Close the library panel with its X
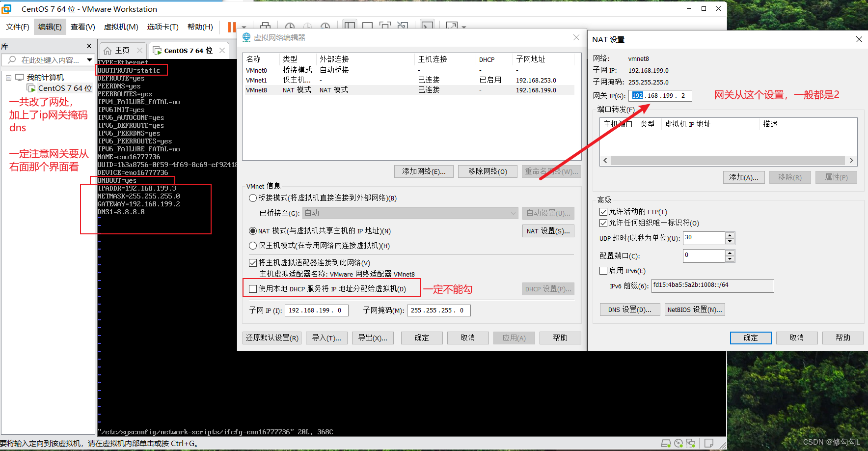The height and width of the screenshot is (451, 868). coord(89,46)
